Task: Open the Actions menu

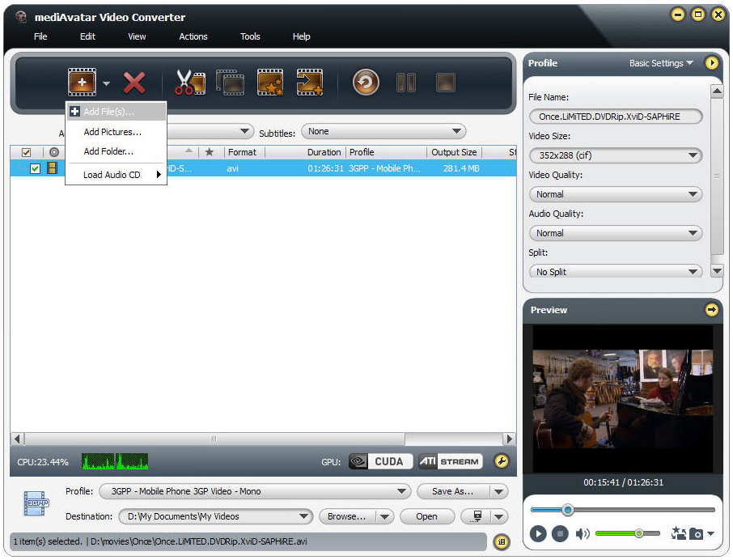Action: [x=193, y=36]
